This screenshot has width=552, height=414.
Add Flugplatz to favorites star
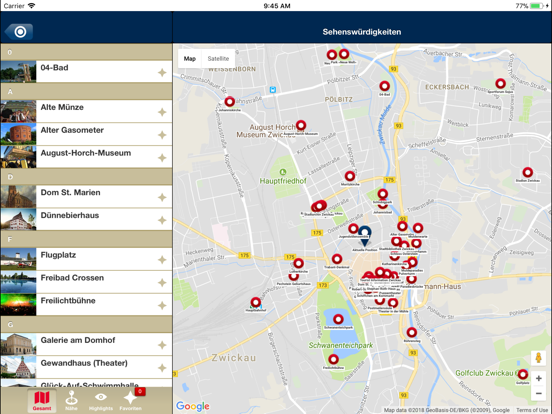(x=162, y=260)
